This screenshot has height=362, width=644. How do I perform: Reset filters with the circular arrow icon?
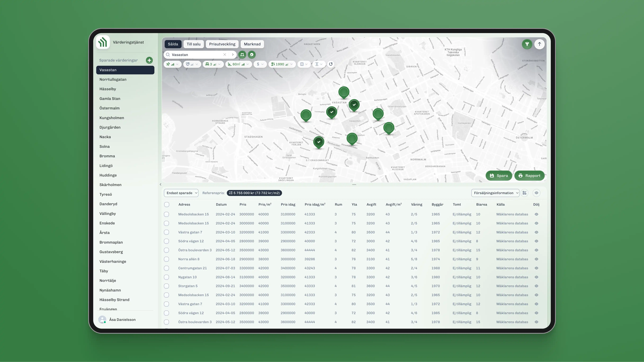tap(330, 64)
